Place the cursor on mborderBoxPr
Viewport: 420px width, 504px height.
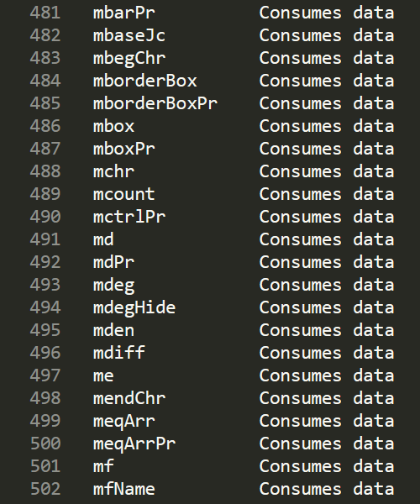point(155,103)
